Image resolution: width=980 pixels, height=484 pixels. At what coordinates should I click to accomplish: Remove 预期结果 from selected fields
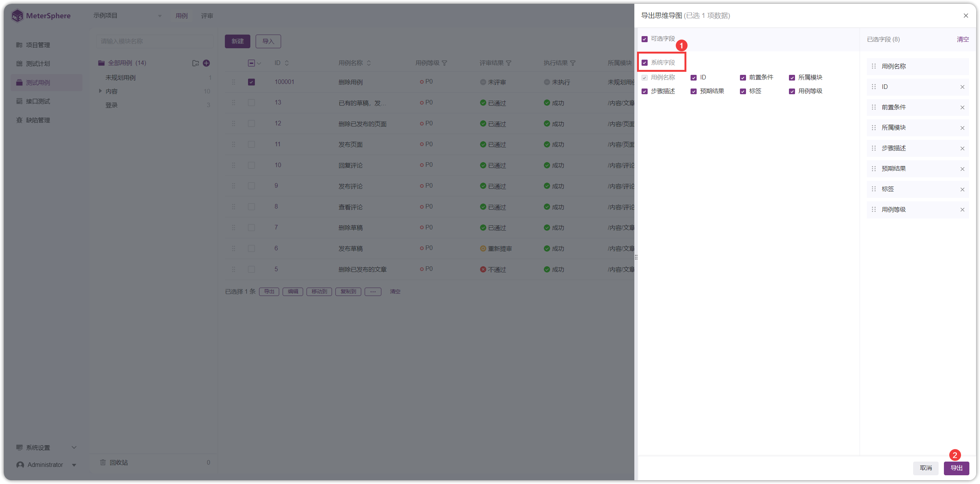coord(962,169)
